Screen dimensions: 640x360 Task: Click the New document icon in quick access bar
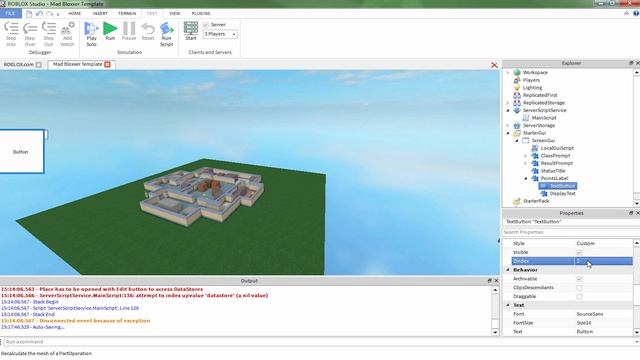[29, 13]
